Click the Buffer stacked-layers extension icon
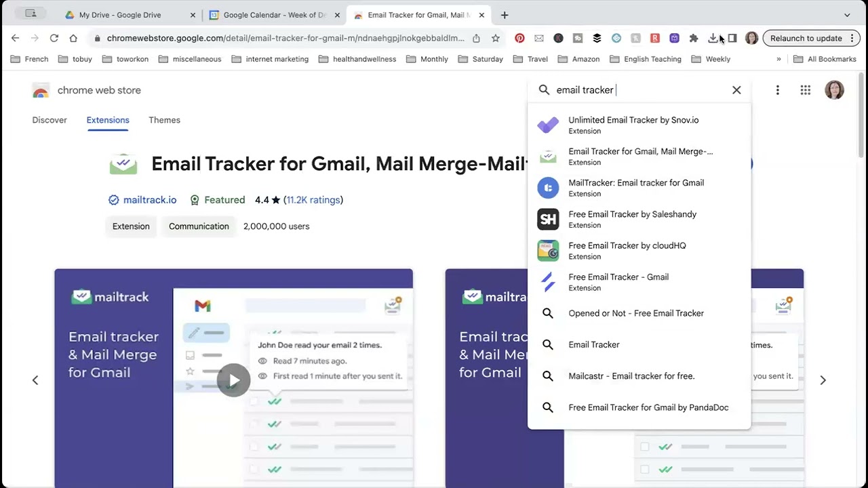The width and height of the screenshot is (868, 488). coord(597,39)
